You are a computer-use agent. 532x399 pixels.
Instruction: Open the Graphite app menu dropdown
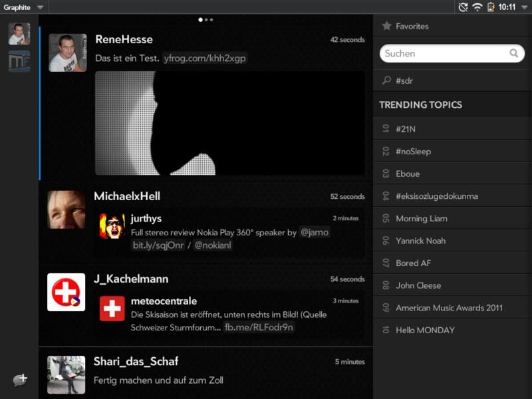(x=23, y=7)
